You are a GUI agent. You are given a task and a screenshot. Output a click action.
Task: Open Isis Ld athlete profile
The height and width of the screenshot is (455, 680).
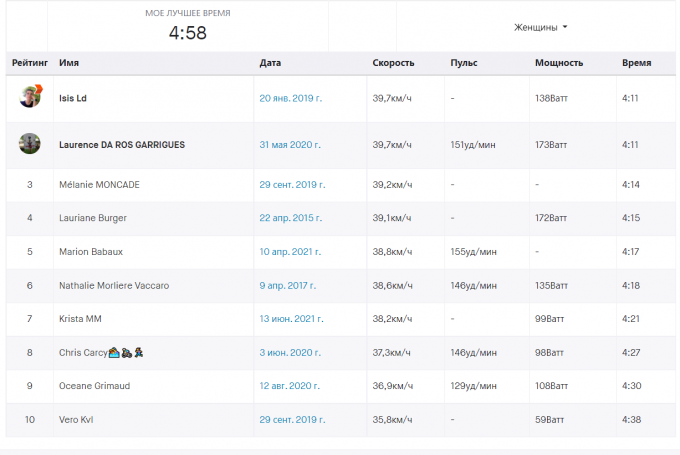(x=73, y=98)
